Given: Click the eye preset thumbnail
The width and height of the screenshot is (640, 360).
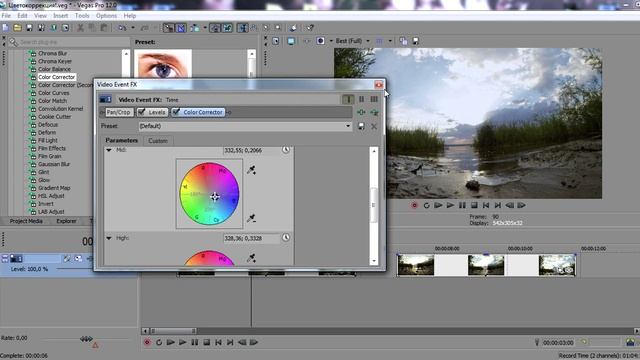Looking at the screenshot, I should (x=163, y=64).
